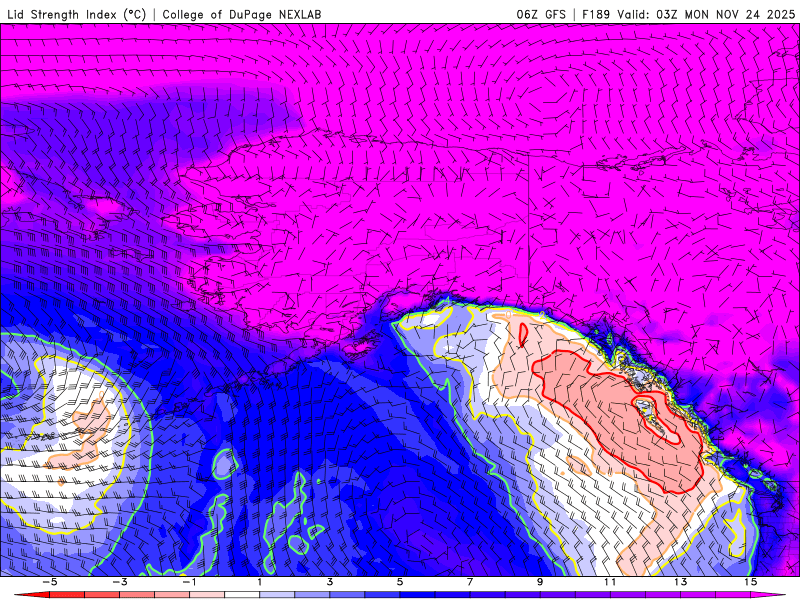Click the '3' color scale label
800x600 pixels.
330,582
